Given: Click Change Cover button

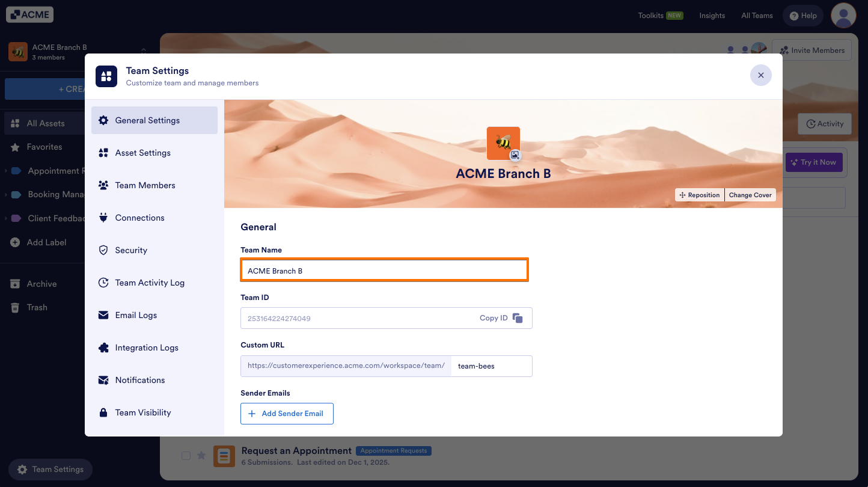Looking at the screenshot, I should point(750,195).
